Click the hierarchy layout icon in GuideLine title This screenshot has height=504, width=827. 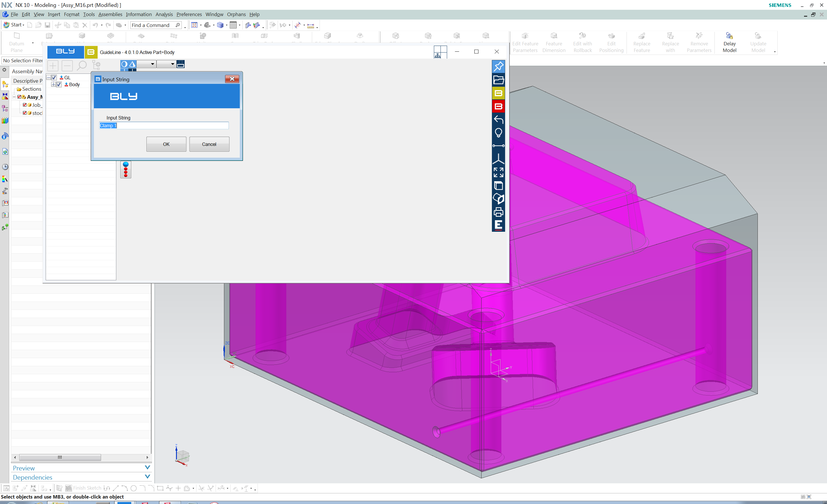(x=440, y=52)
